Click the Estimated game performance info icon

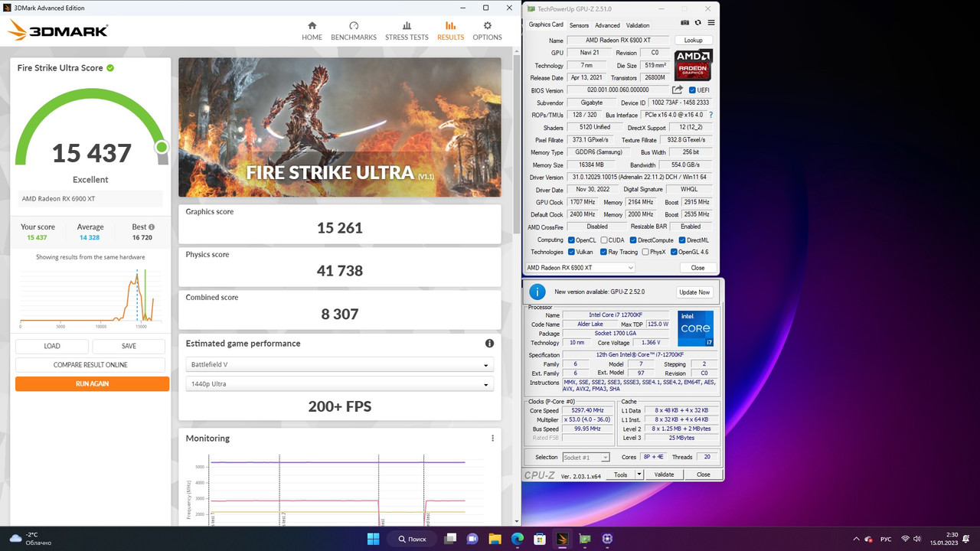(489, 344)
